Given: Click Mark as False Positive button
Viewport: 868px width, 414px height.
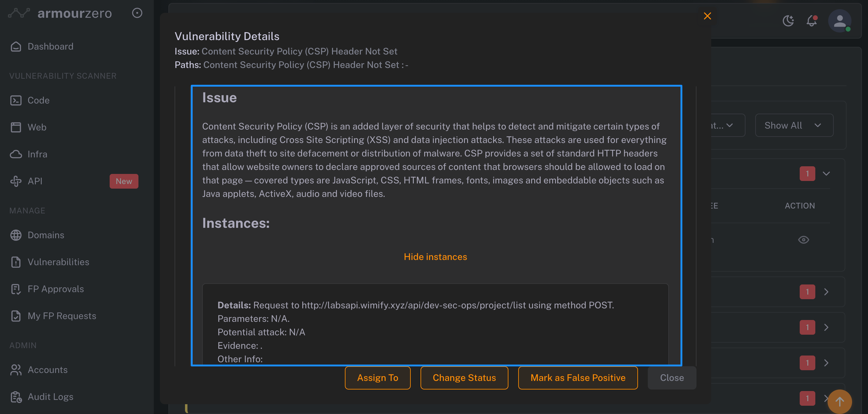Looking at the screenshot, I should (x=578, y=378).
